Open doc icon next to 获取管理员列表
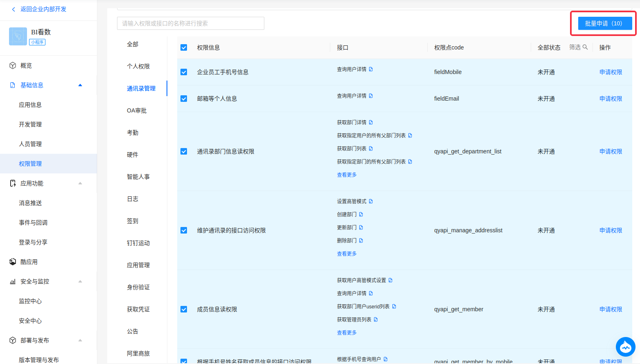The width and height of the screenshot is (640, 364). (x=376, y=319)
